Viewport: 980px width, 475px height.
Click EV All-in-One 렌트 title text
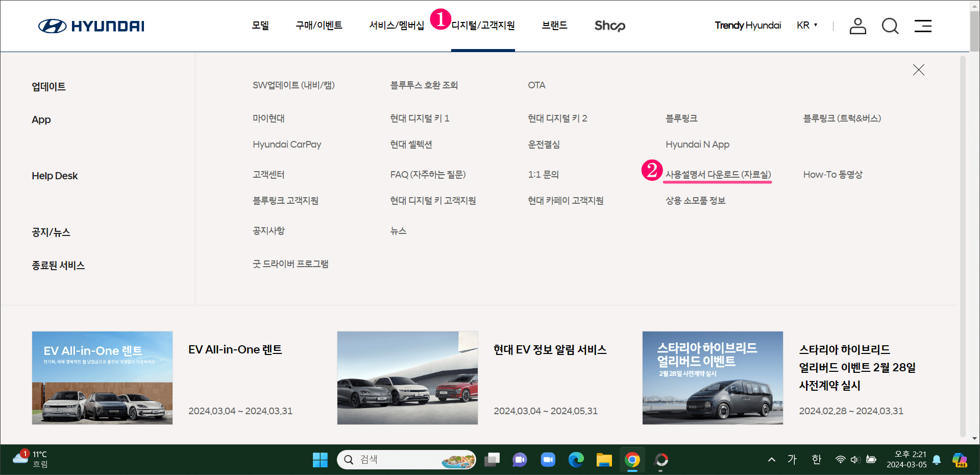[x=235, y=350]
